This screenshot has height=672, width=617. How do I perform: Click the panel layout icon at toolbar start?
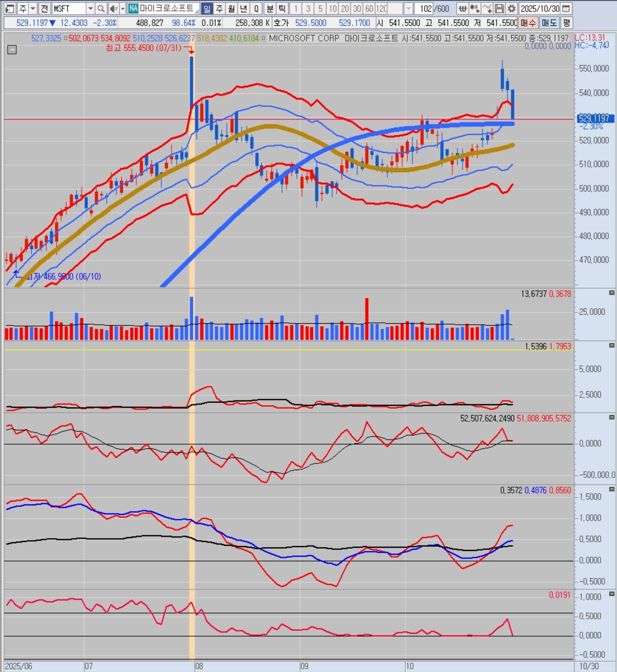pyautogui.click(x=10, y=8)
